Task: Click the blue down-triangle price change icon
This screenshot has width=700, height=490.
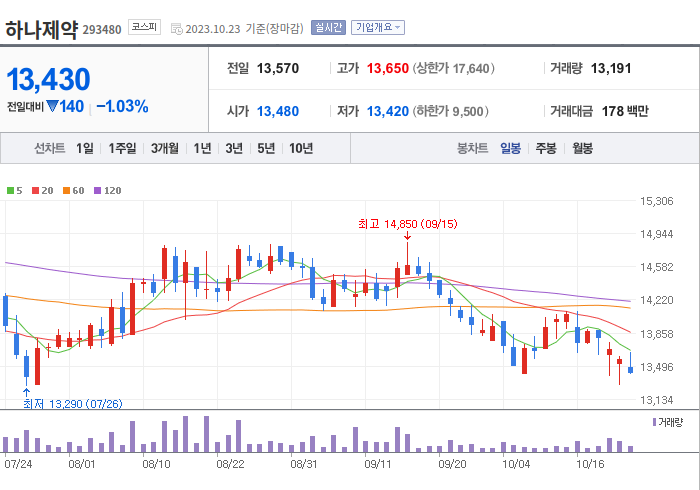Action: [x=52, y=106]
